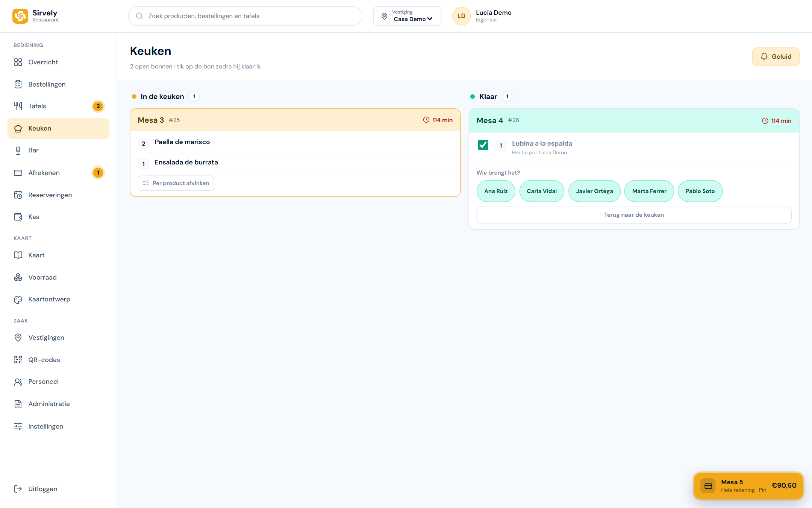Open the Overzicht dashboard icon
Viewport: 812px width, 508px height.
tap(18, 62)
